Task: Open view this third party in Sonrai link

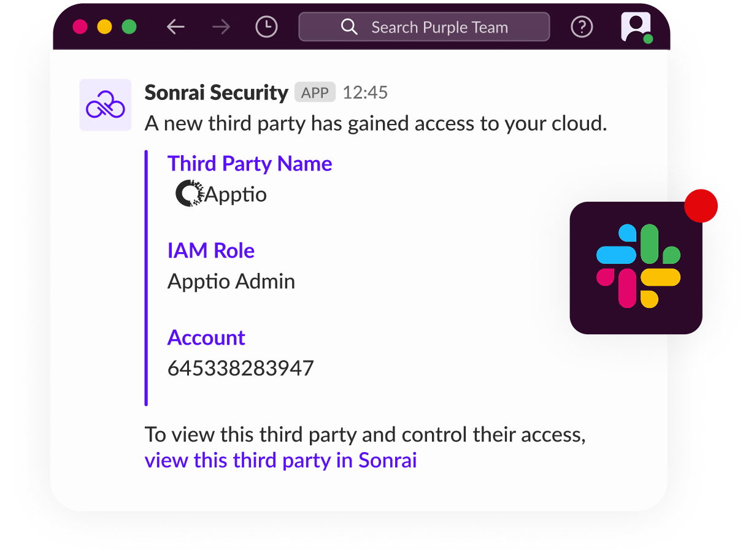Action: pos(280,460)
